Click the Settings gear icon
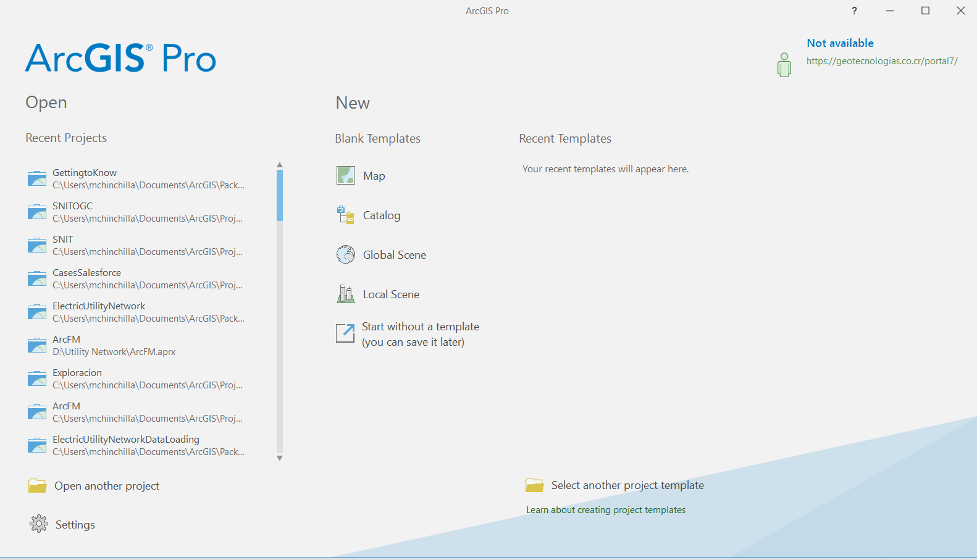 [39, 524]
